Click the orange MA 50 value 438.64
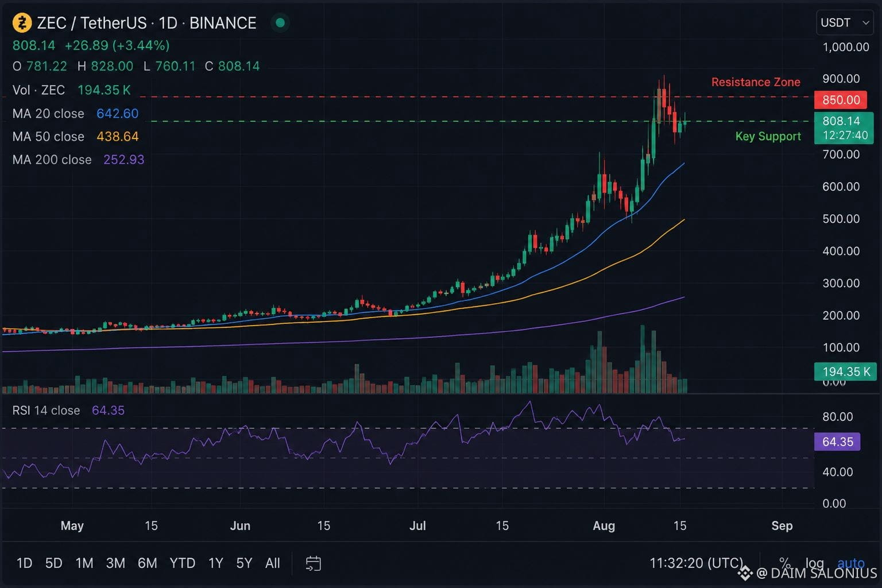 coord(117,137)
